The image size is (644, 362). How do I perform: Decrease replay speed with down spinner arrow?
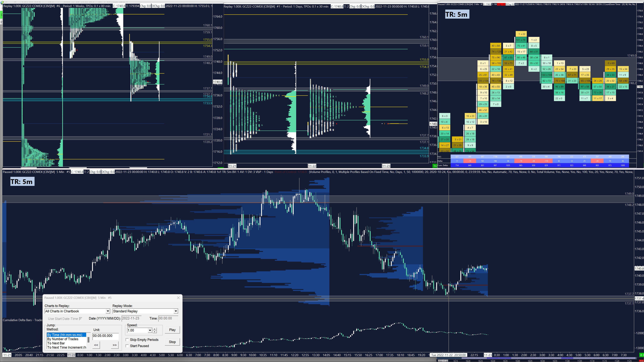(x=155, y=332)
